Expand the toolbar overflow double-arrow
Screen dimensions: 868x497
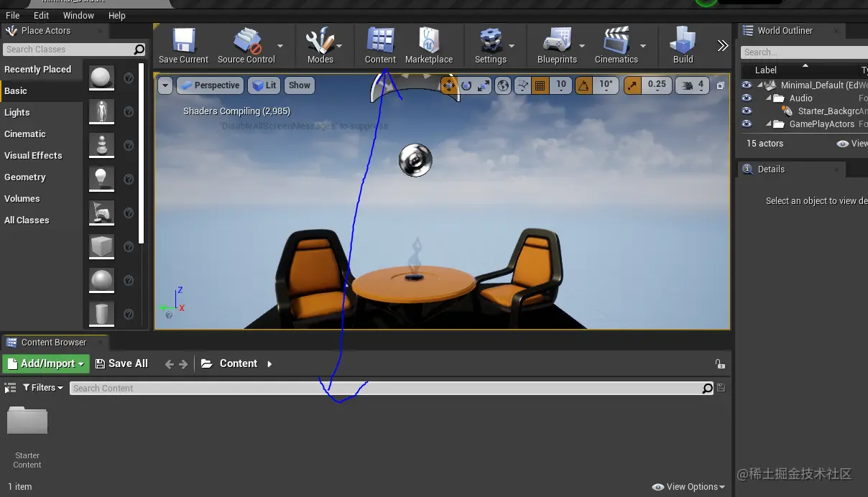(722, 46)
